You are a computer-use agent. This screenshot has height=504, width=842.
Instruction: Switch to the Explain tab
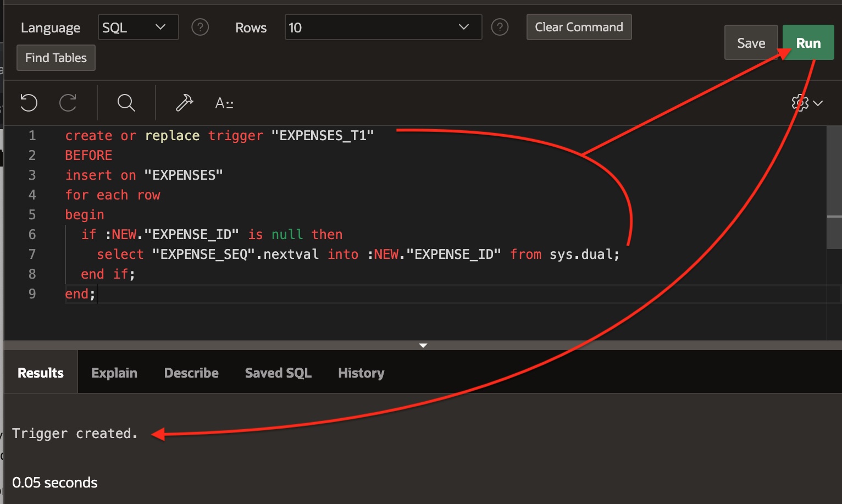[x=114, y=373]
